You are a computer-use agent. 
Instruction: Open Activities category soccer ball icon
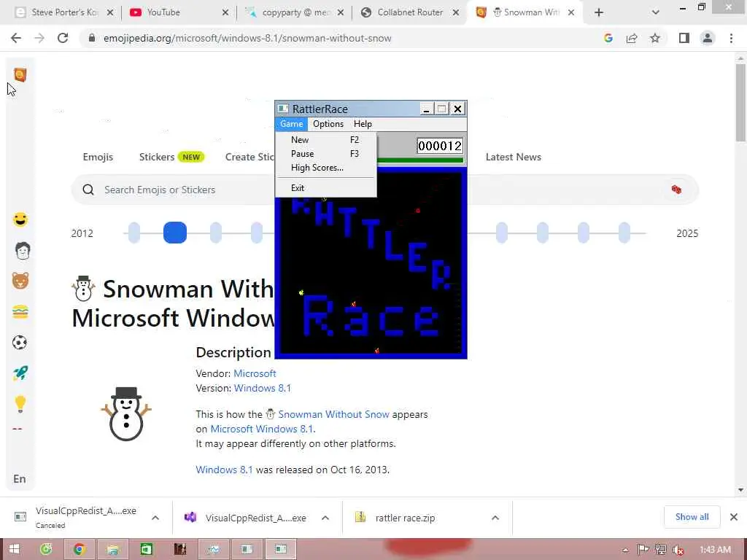pyautogui.click(x=20, y=343)
